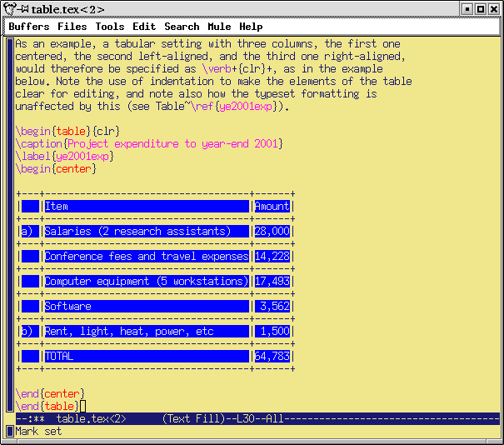Place cursor in 'Conference fees and travel expenses' cell
The height and width of the screenshot is (445, 504).
point(146,257)
